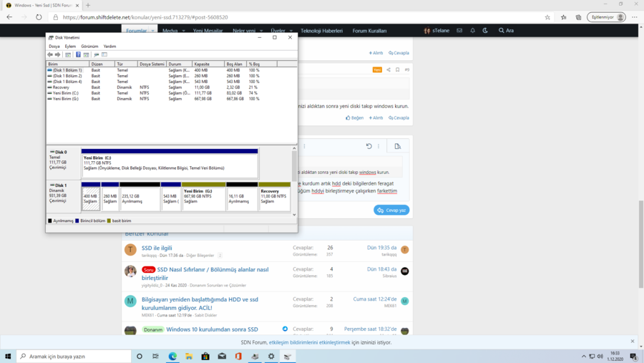Select Yeni Birim (G:) partition block on Disk 1
This screenshot has width=644, height=363.
[x=204, y=197]
